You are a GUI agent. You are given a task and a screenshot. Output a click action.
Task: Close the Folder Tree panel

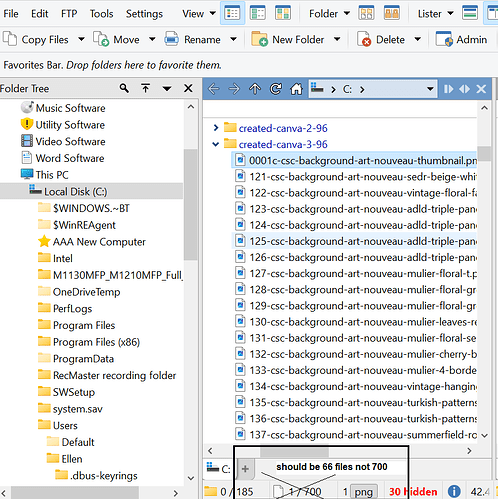click(188, 88)
